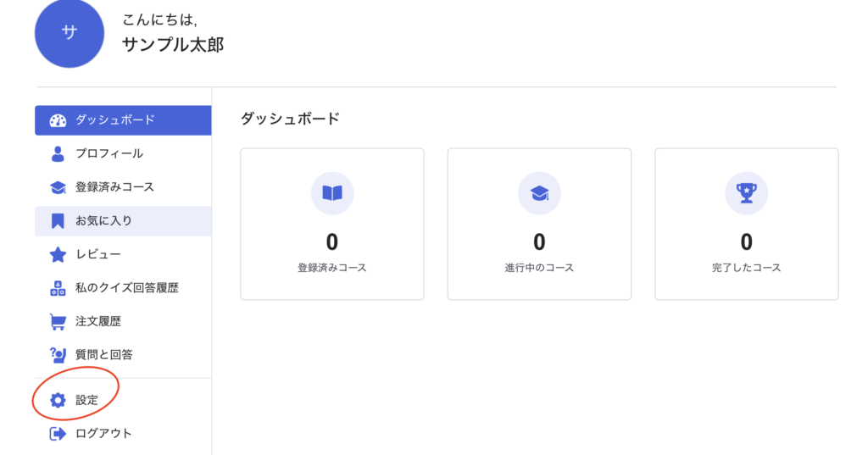Select プロフィール in the sidebar
The image size is (868, 455).
pos(109,153)
